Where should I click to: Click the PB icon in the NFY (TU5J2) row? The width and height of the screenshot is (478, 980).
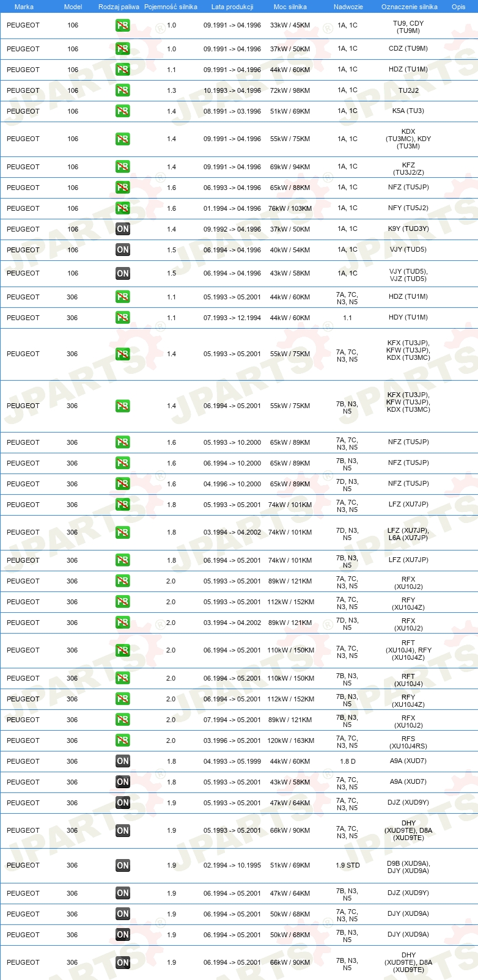(123, 208)
